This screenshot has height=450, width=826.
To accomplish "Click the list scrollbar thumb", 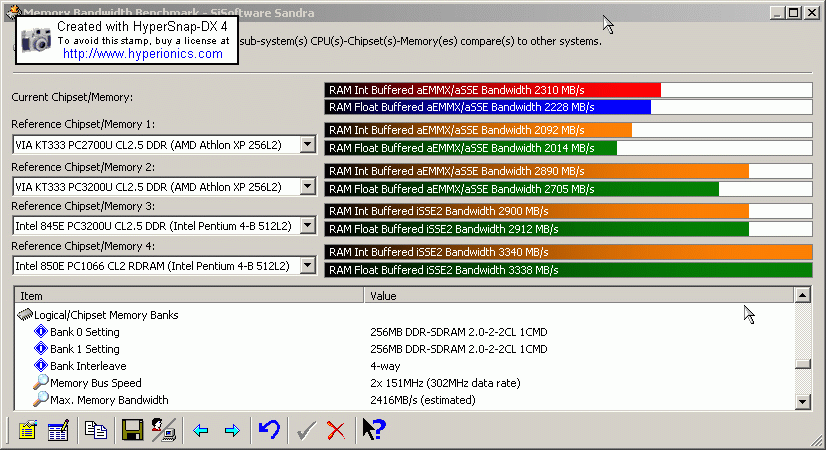I will click(802, 364).
